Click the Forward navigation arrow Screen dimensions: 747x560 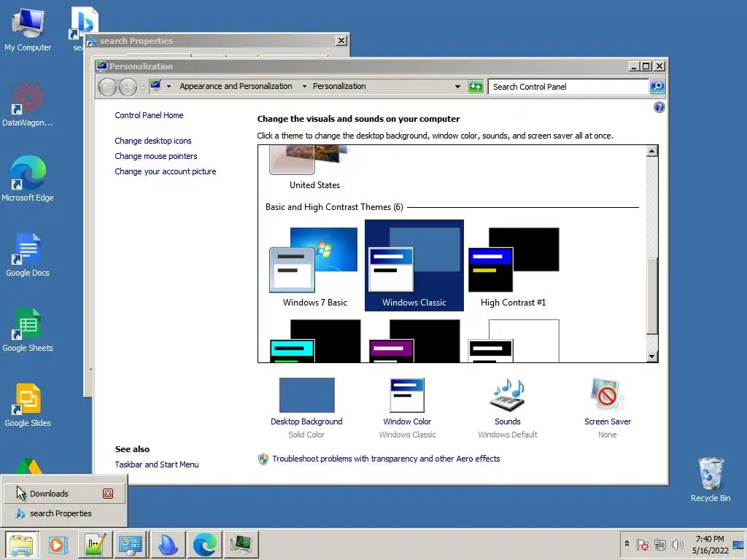(x=128, y=87)
